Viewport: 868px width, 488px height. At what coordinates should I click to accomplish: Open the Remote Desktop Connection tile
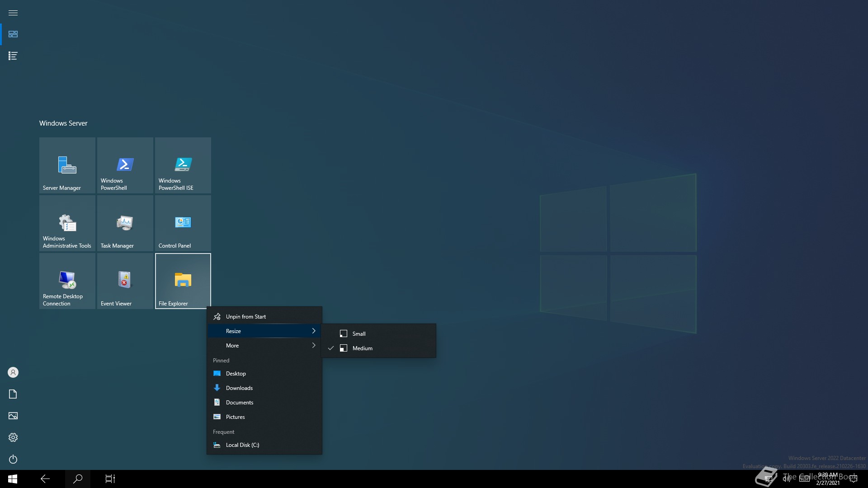[67, 281]
